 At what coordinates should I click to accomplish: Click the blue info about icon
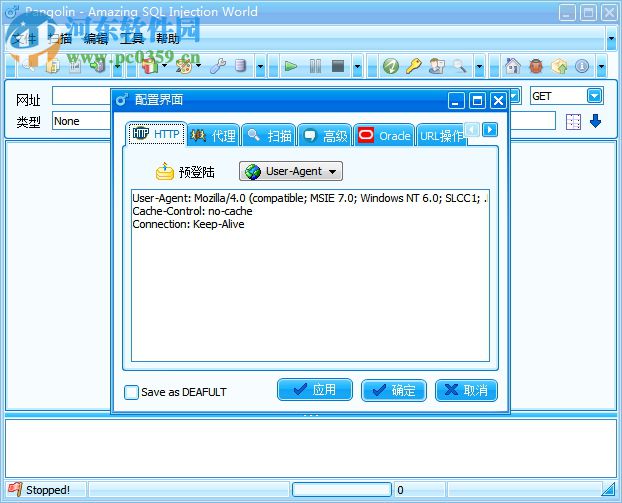[582, 66]
